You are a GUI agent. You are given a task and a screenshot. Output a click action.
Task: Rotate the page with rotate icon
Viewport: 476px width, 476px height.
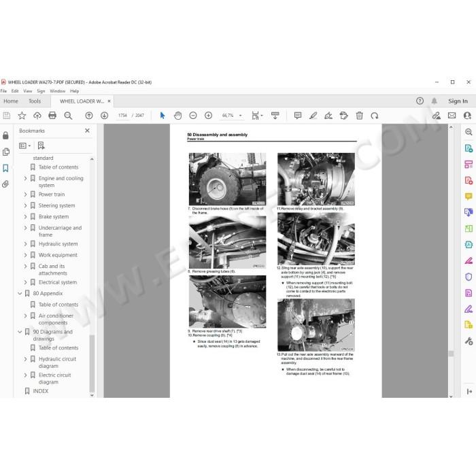point(375,116)
